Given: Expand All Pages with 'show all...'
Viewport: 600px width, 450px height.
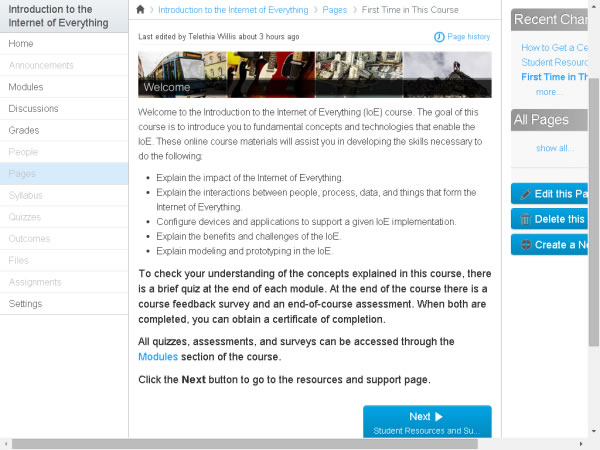Looking at the screenshot, I should (x=554, y=148).
